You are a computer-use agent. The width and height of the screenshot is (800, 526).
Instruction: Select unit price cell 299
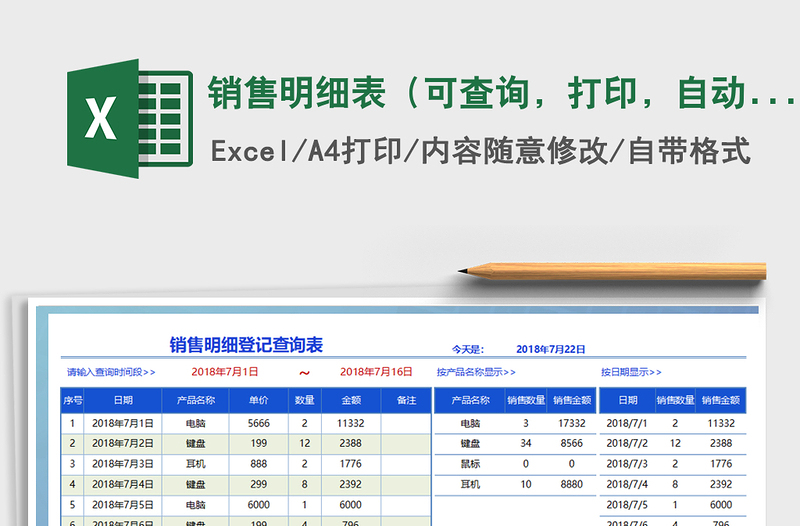coord(259,484)
